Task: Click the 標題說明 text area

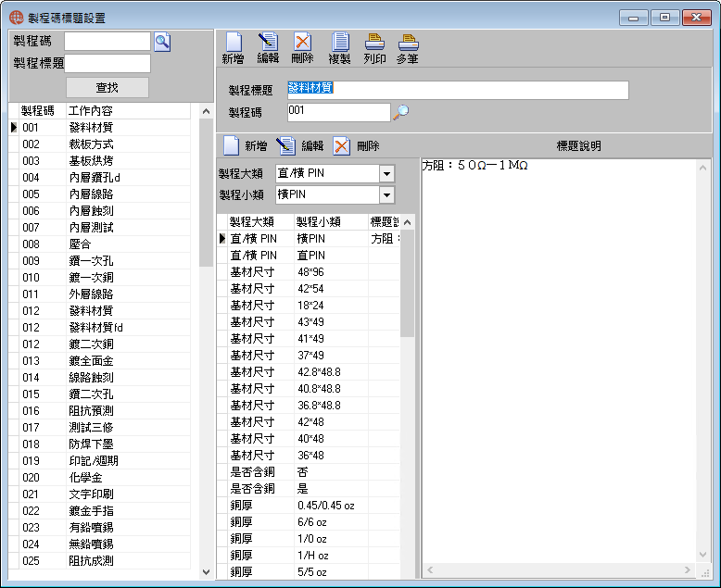Action: 558,360
